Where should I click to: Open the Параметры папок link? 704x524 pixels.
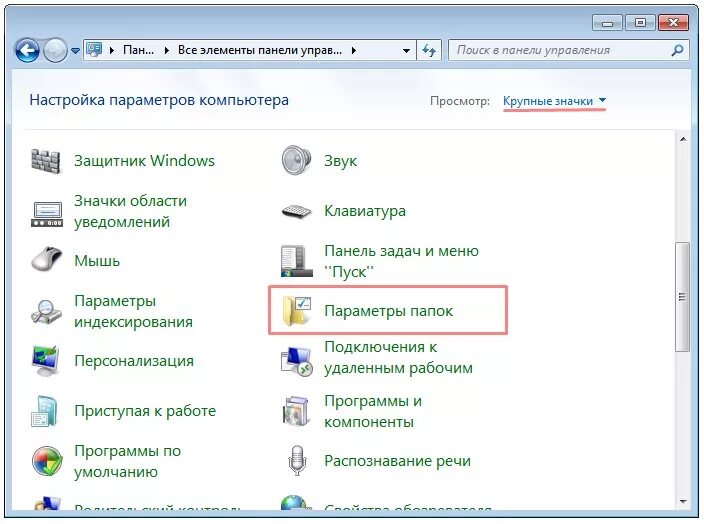tap(388, 311)
